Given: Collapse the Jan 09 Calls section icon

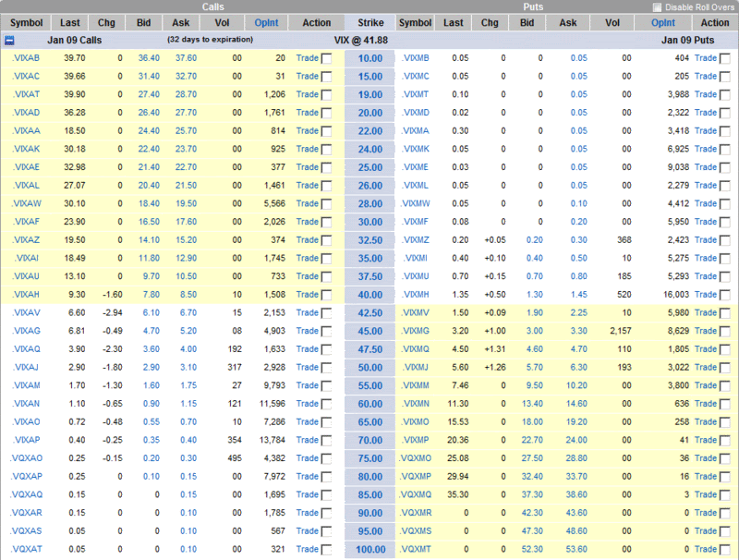Looking at the screenshot, I should point(9,41).
